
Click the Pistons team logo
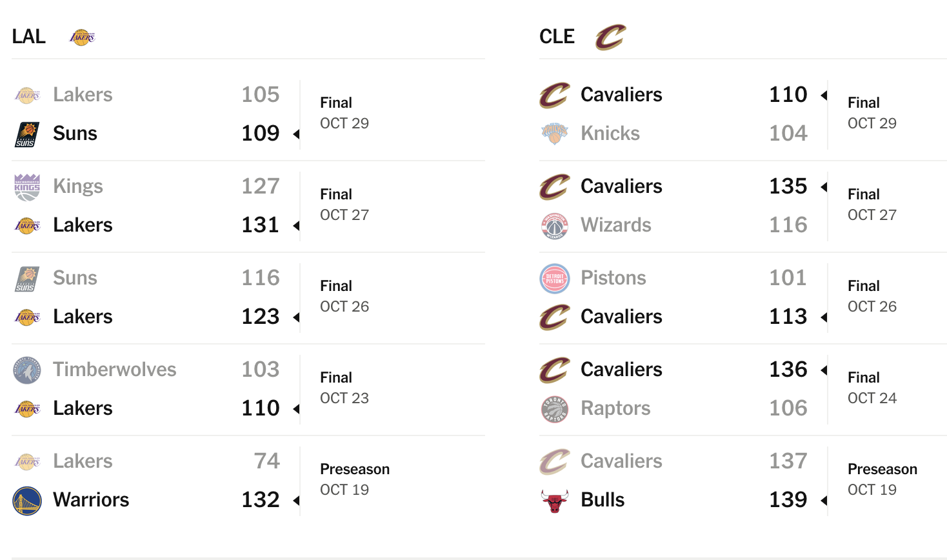tap(555, 279)
